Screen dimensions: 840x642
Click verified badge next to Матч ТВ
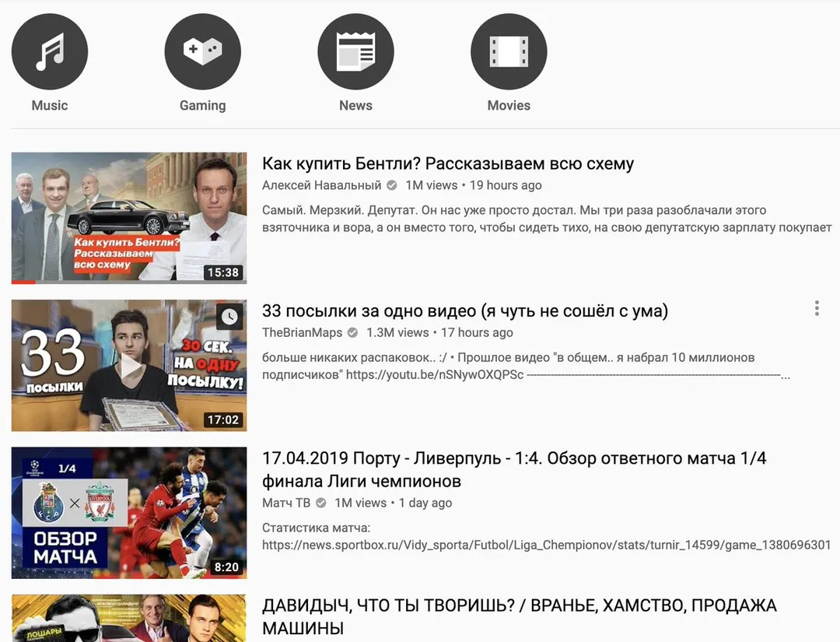[x=321, y=503]
